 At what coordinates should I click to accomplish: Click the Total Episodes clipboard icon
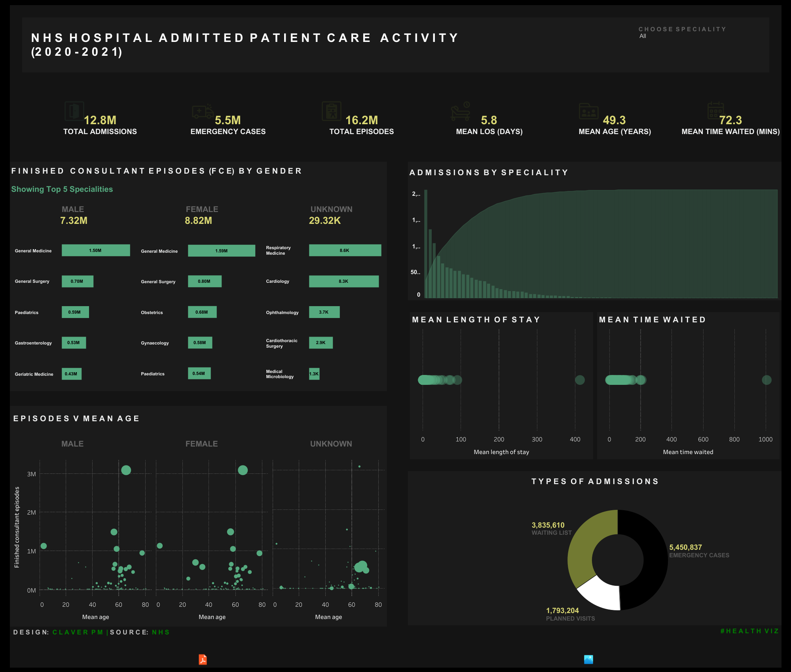click(x=332, y=111)
